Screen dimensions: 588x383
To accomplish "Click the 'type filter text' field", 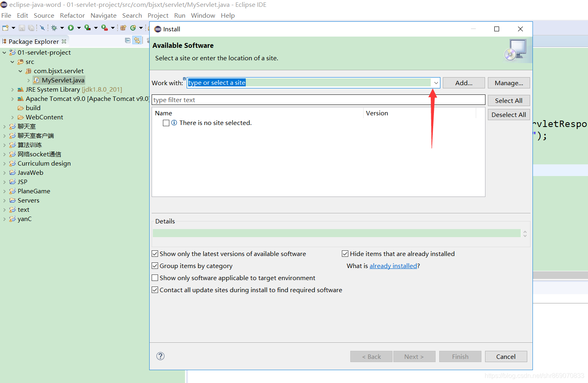I will click(319, 100).
